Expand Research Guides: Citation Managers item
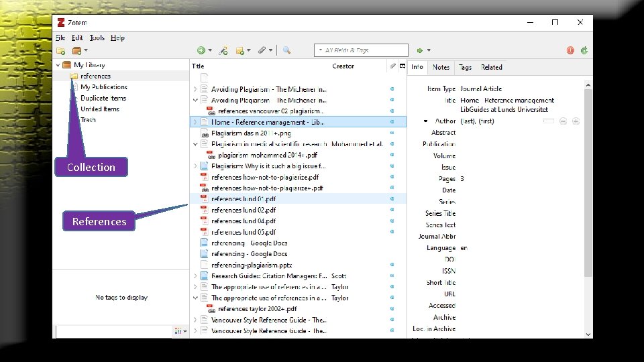The width and height of the screenshot is (644, 362). coord(195,276)
